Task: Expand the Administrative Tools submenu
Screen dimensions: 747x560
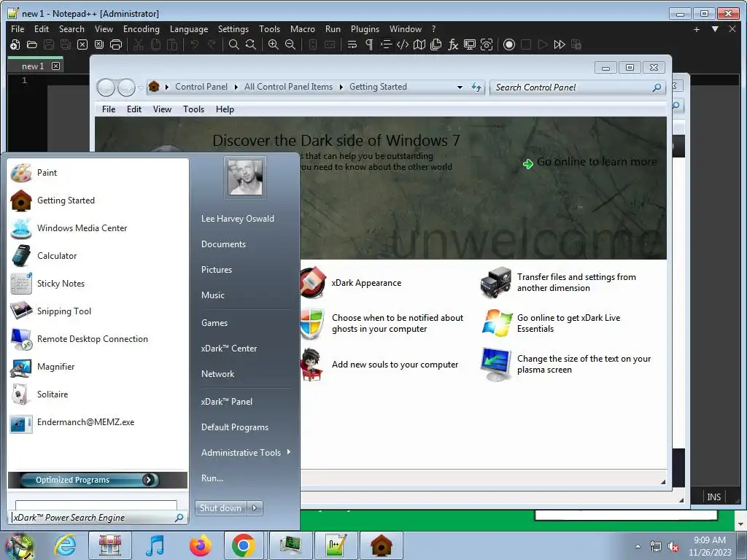Action: pos(245,453)
